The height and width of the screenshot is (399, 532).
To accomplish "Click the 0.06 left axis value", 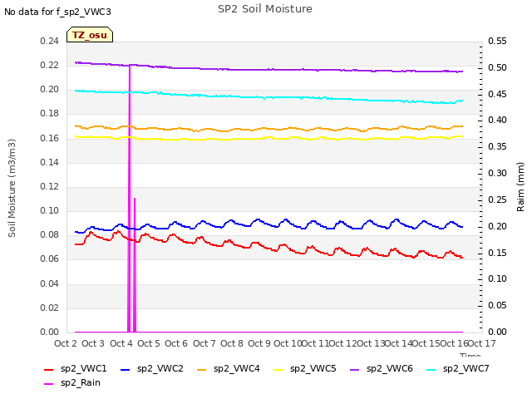I will pos(50,259).
